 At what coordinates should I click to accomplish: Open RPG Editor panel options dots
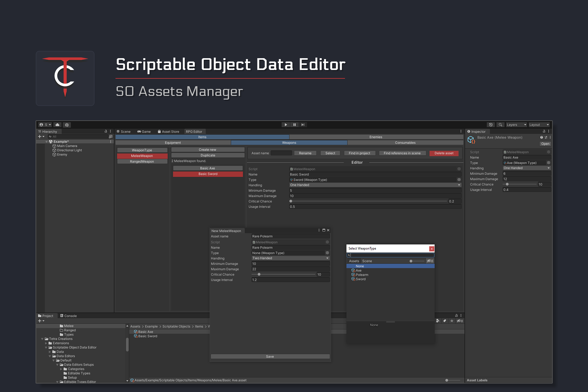pos(461,131)
